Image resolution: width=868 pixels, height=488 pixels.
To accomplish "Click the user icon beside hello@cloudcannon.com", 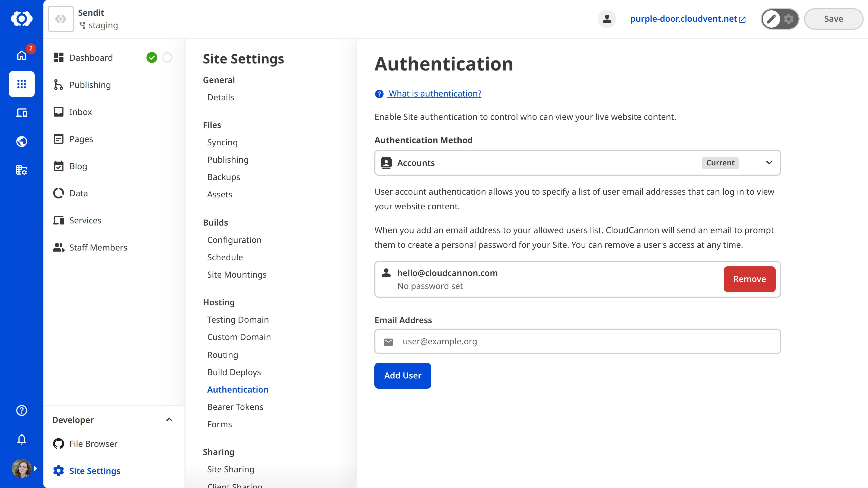I will pos(386,273).
